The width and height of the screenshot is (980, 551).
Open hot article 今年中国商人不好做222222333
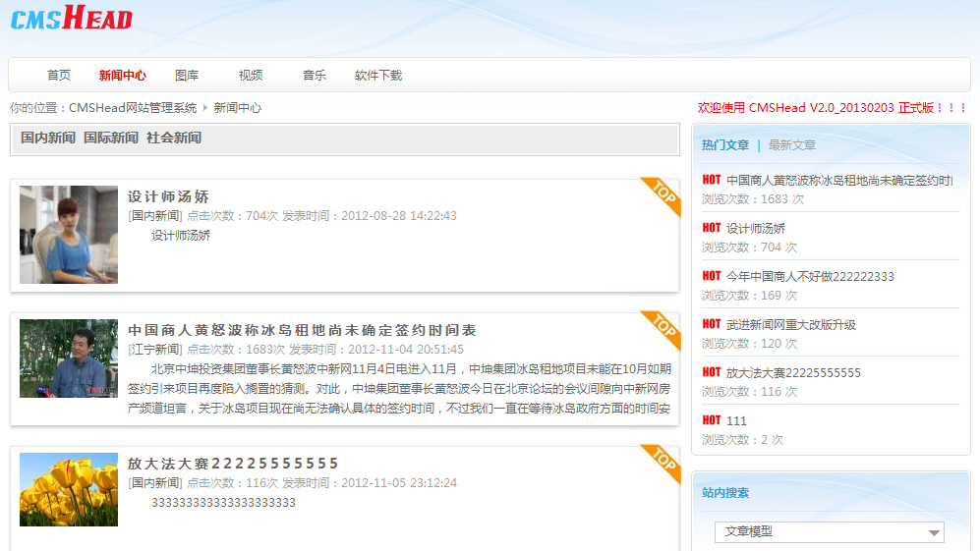click(x=810, y=277)
